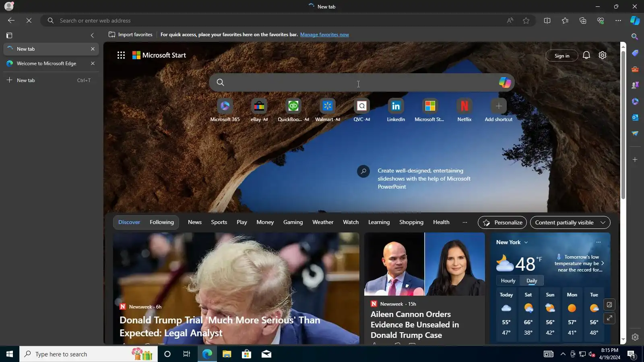
Task: Open Browser essentials heart icon
Action: (x=601, y=21)
